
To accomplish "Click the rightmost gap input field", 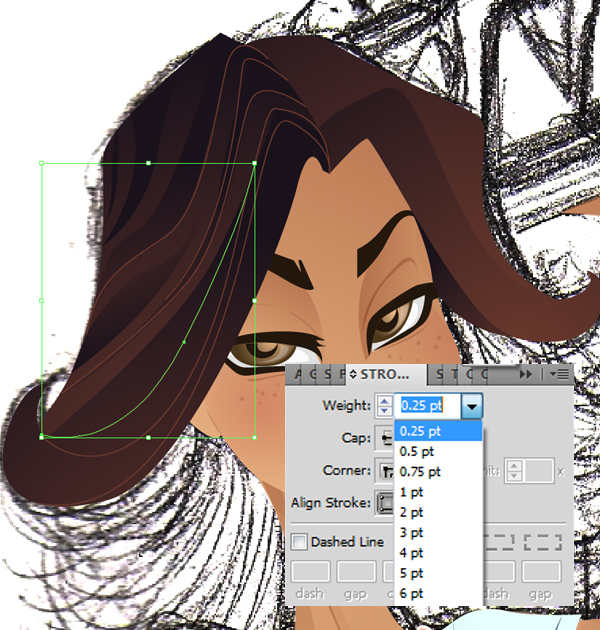I will click(x=541, y=571).
